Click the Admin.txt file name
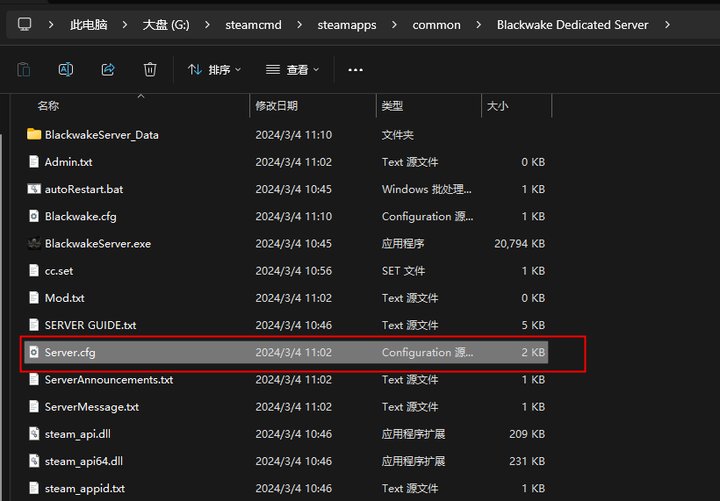This screenshot has height=501, width=720. 68,162
